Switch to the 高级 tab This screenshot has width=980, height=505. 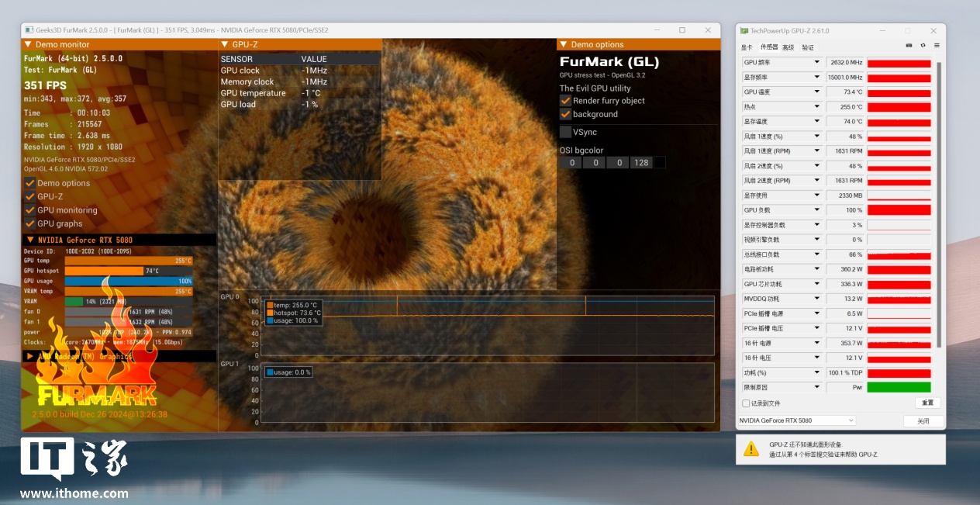click(x=788, y=47)
